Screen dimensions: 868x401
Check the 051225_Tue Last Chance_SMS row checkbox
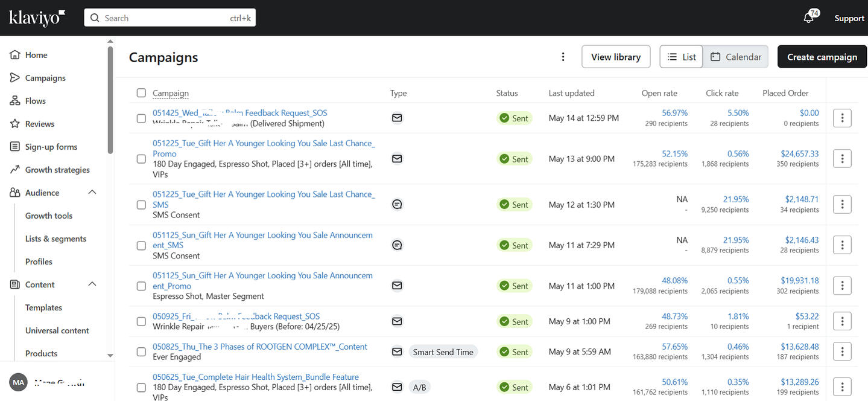(141, 205)
